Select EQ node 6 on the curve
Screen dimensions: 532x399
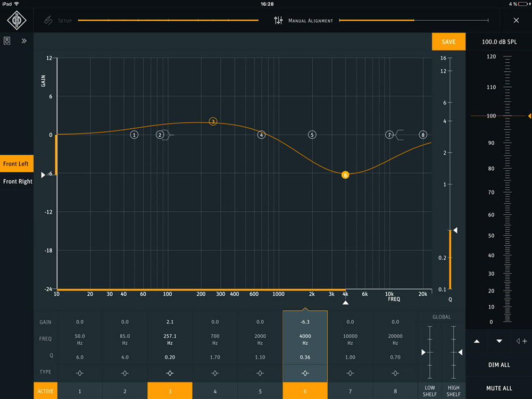click(345, 174)
